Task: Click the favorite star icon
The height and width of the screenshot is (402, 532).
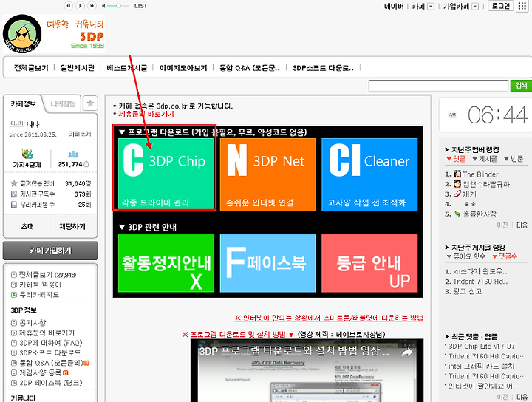Action: 90,103
